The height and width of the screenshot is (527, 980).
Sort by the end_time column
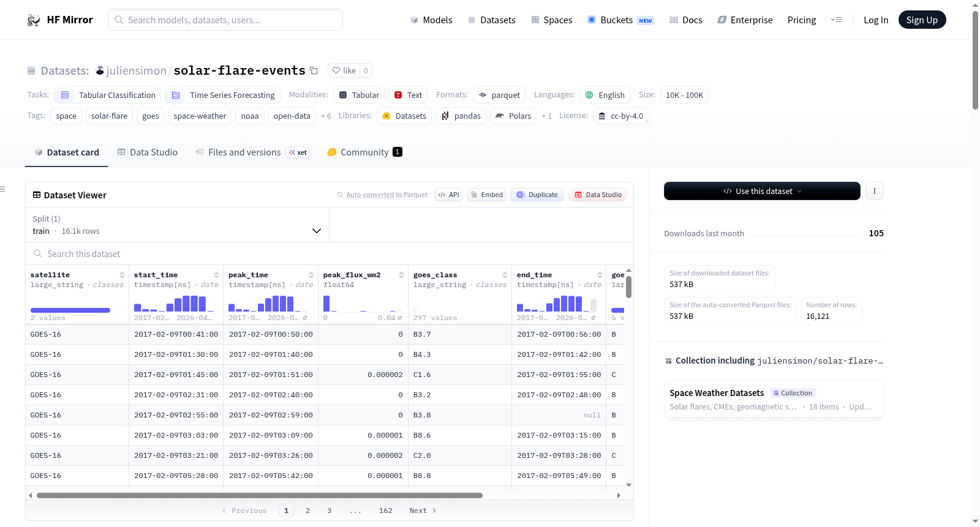[x=600, y=275]
